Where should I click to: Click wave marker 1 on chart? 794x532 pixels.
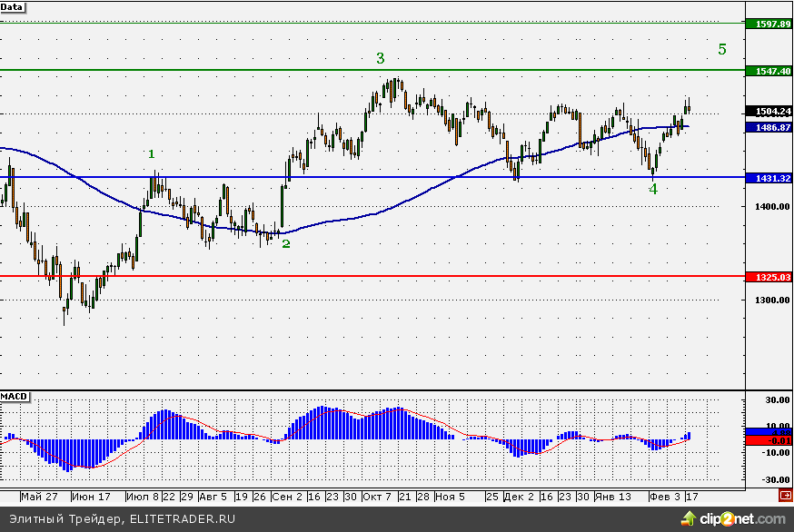click(x=152, y=154)
